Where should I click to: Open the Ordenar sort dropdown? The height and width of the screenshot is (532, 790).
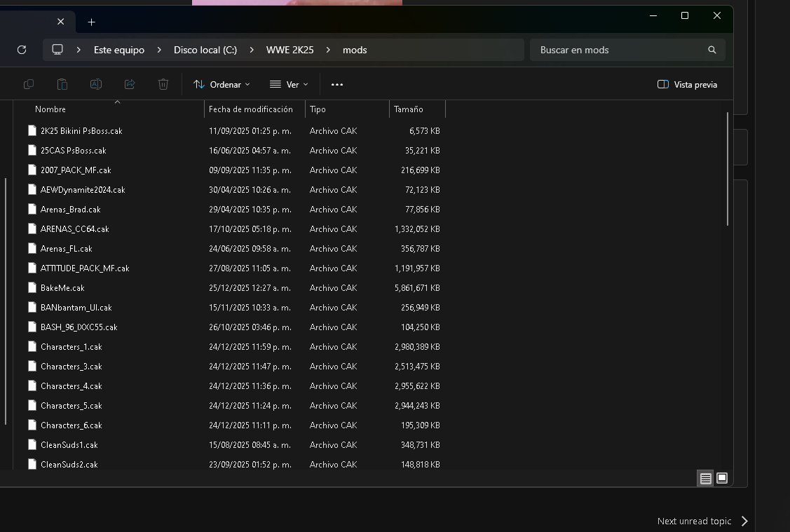pyautogui.click(x=222, y=85)
